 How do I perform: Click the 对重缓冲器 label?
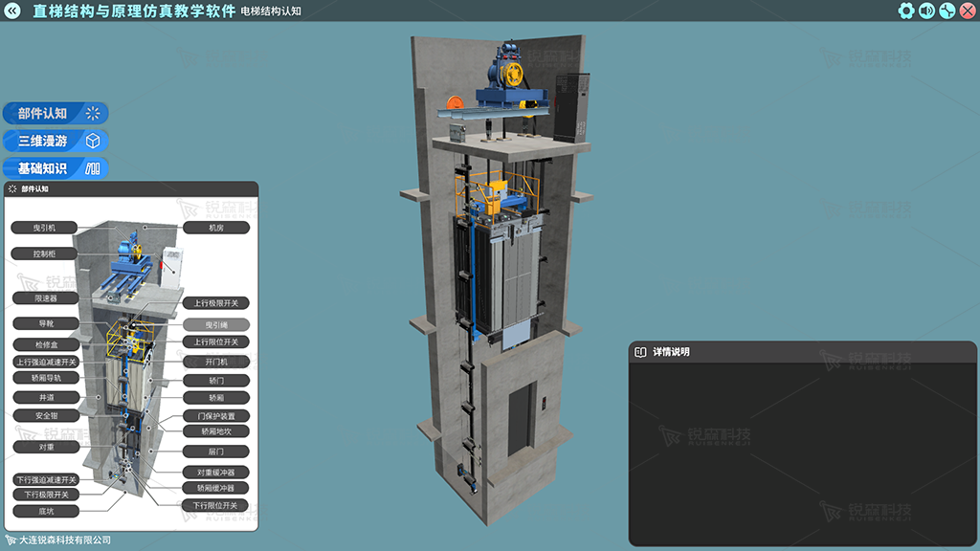pos(216,473)
